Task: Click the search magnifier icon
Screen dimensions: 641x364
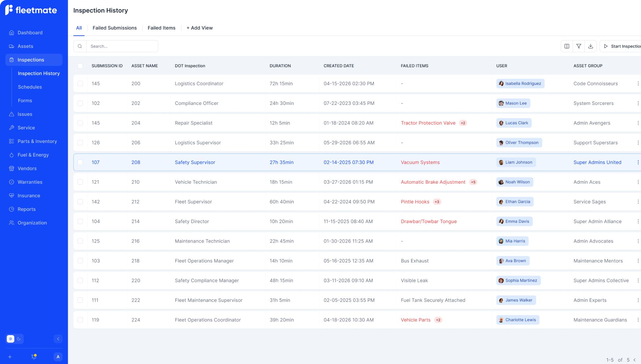Action: (x=80, y=46)
